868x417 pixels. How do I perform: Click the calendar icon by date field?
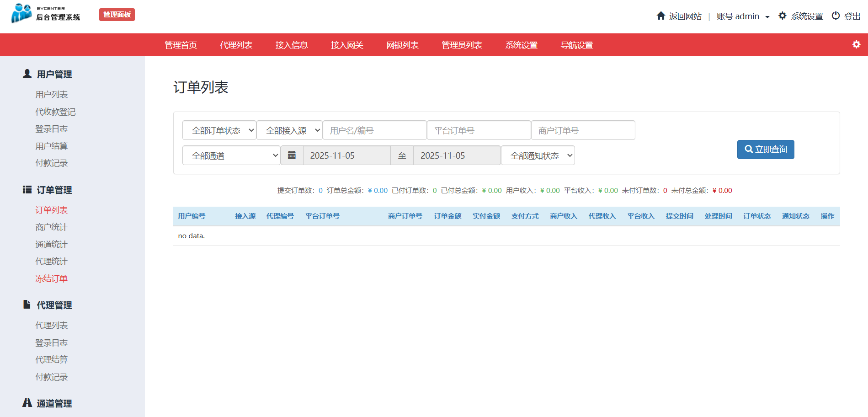292,155
